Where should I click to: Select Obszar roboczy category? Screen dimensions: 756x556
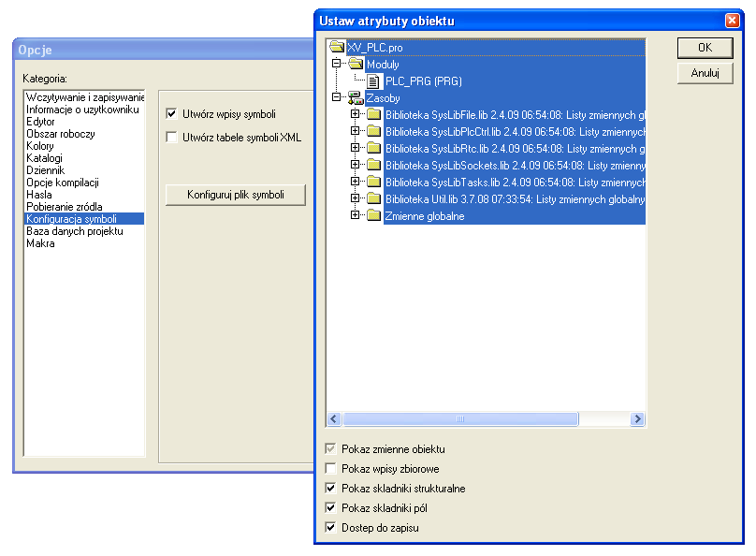[84, 134]
